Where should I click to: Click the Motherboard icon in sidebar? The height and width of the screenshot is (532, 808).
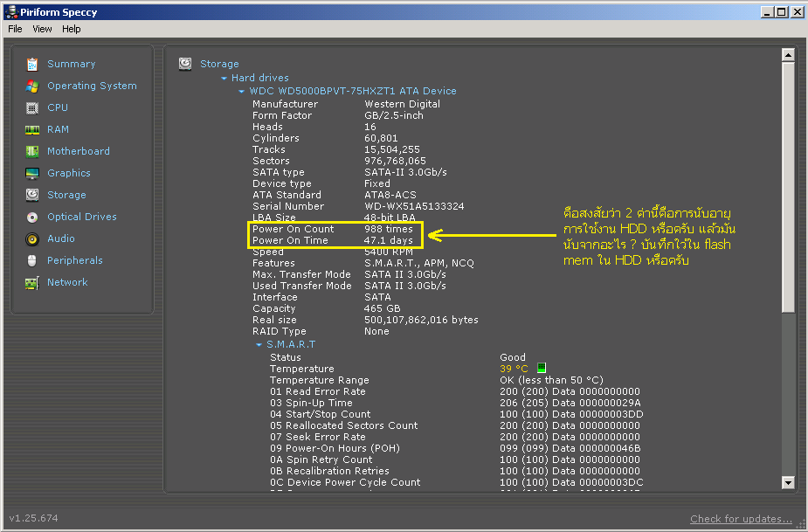(32, 151)
